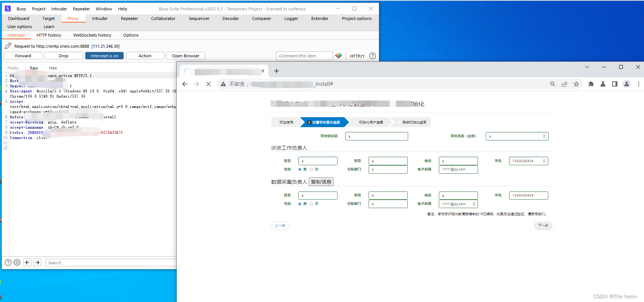Screen dimensions: 644x302
Task: Open the browser three-dot menu
Action: [x=638, y=84]
